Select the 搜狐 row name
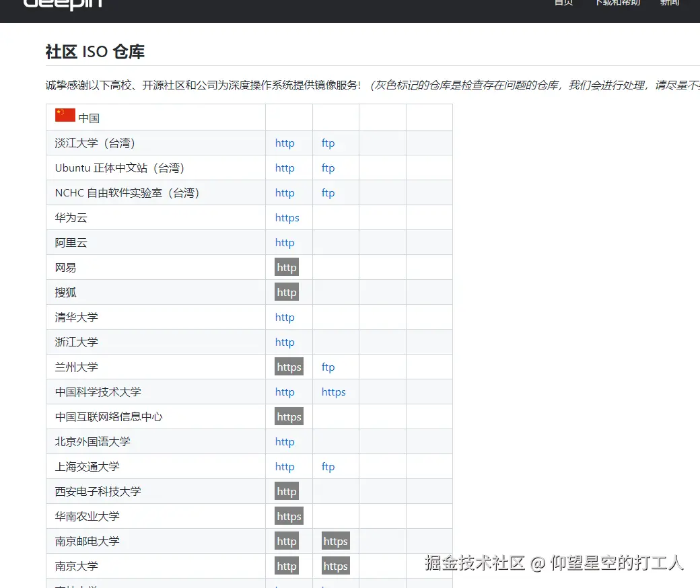This screenshot has width=700, height=588. [66, 293]
